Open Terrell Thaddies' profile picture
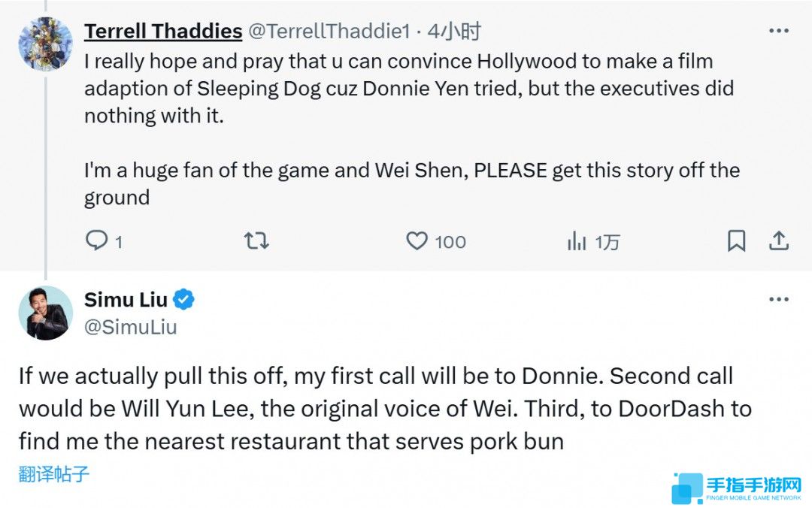Viewport: 812px width, 508px height. [45, 44]
